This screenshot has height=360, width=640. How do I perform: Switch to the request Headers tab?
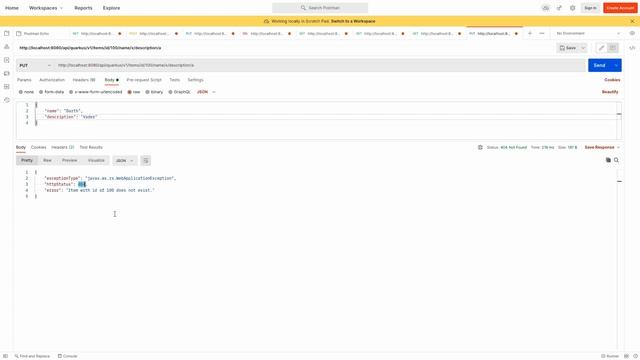84,80
